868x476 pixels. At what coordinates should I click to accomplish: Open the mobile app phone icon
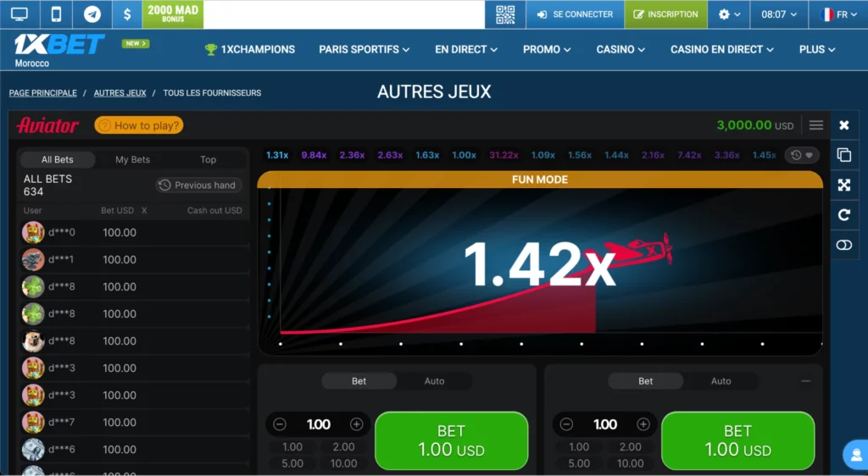click(56, 14)
